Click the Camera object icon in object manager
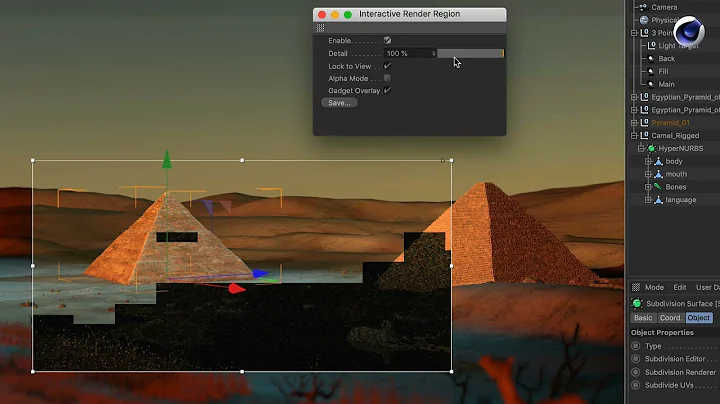Image resolution: width=720 pixels, height=404 pixels. 644,7
